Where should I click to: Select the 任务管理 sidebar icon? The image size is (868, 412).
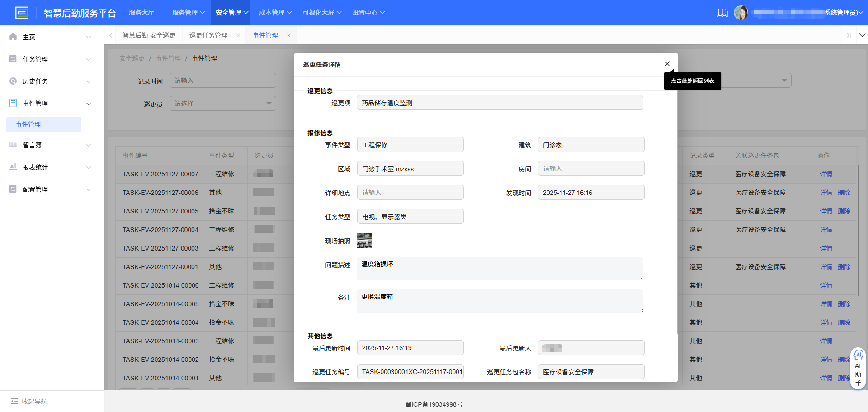(13, 59)
